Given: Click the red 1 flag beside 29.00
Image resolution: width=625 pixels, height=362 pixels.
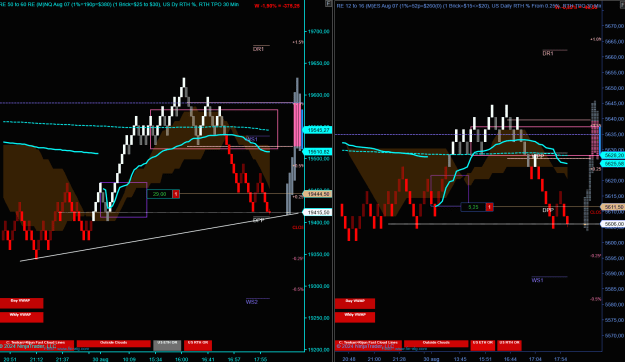Looking at the screenshot, I should point(176,194).
